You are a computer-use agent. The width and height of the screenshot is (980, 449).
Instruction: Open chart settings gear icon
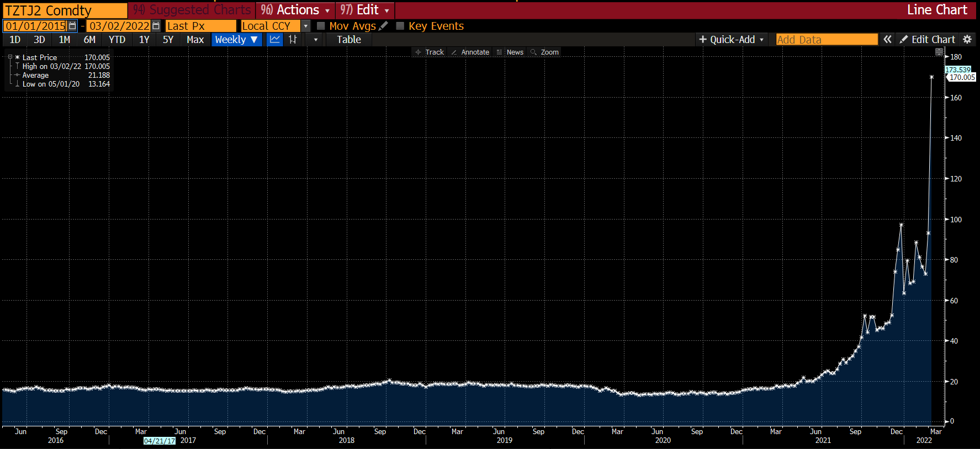(967, 40)
